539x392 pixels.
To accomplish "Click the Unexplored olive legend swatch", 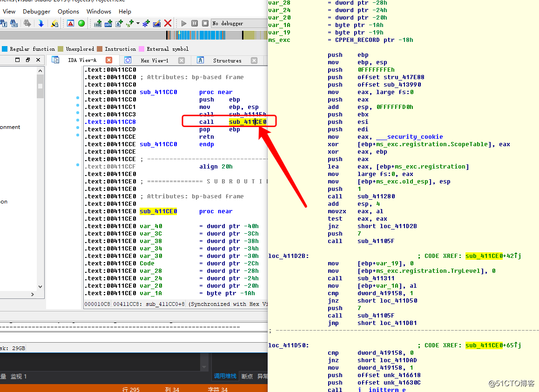I will (61, 49).
